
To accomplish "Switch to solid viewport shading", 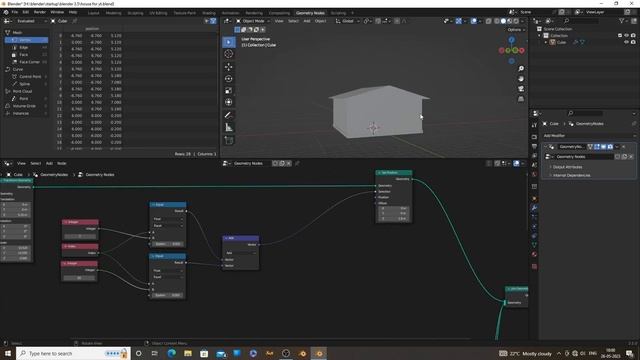I will coord(503,21).
